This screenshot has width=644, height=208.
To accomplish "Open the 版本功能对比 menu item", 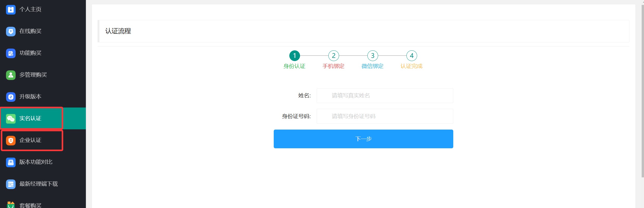I will (36, 162).
